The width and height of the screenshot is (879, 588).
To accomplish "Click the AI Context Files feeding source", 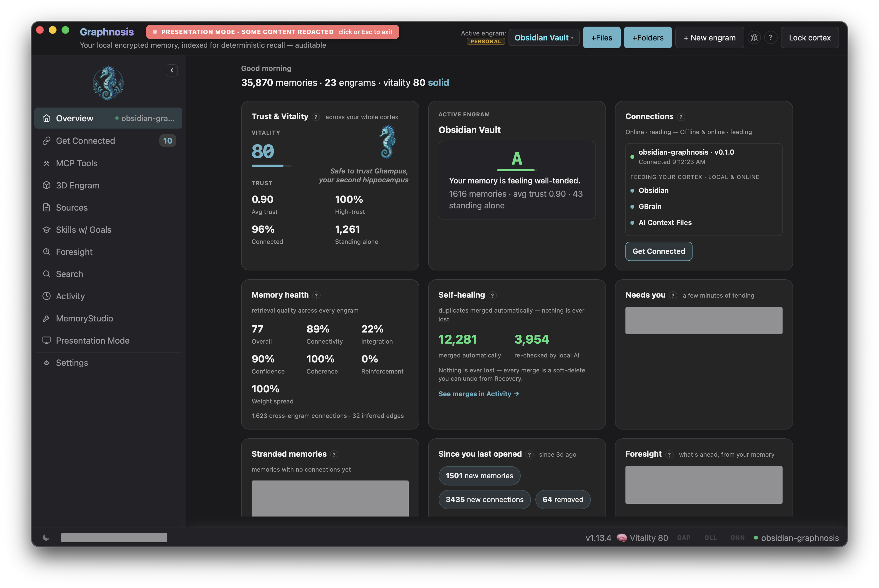I will click(x=665, y=223).
